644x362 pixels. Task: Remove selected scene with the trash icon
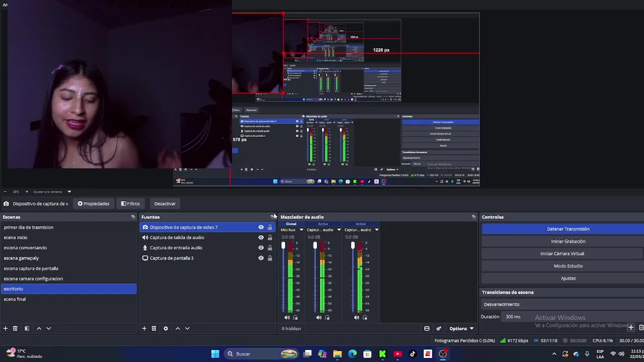coord(15,328)
